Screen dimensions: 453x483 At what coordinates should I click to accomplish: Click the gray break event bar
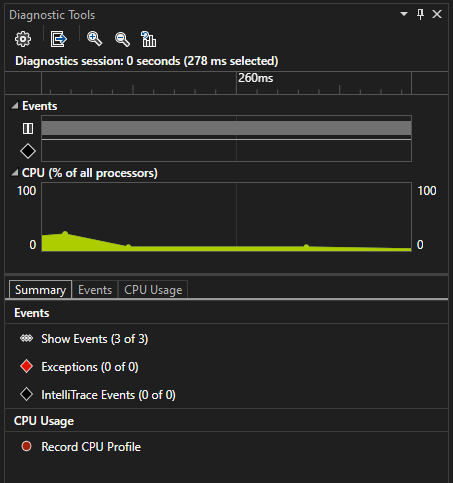pos(226,128)
